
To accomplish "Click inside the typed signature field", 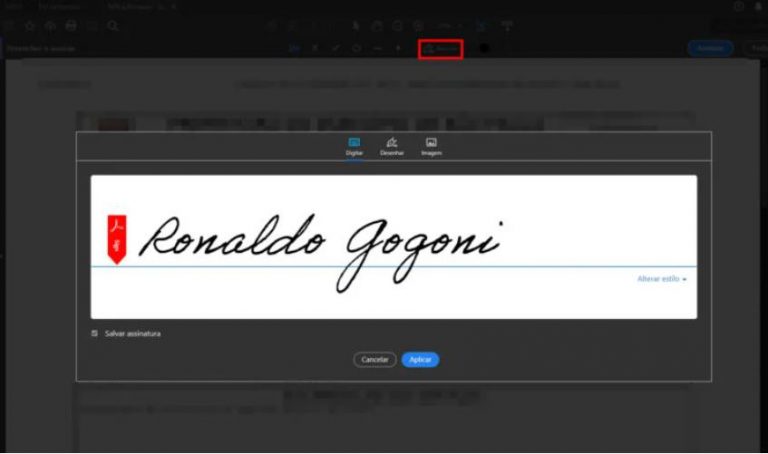I will click(x=400, y=245).
